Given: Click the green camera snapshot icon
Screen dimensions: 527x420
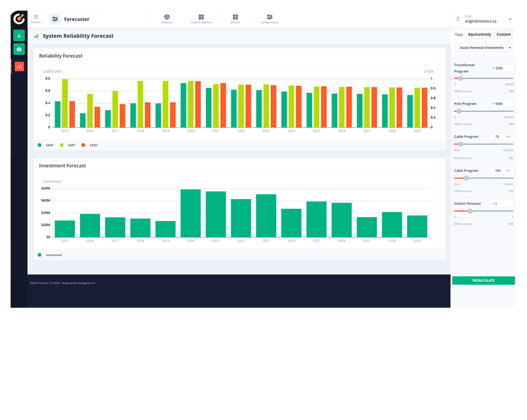Looking at the screenshot, I should (x=19, y=49).
